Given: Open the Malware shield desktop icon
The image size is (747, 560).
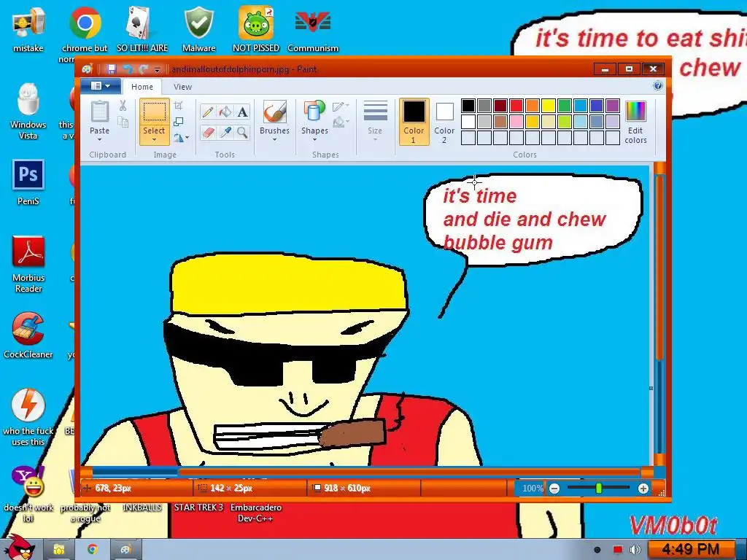Looking at the screenshot, I should (x=198, y=28).
